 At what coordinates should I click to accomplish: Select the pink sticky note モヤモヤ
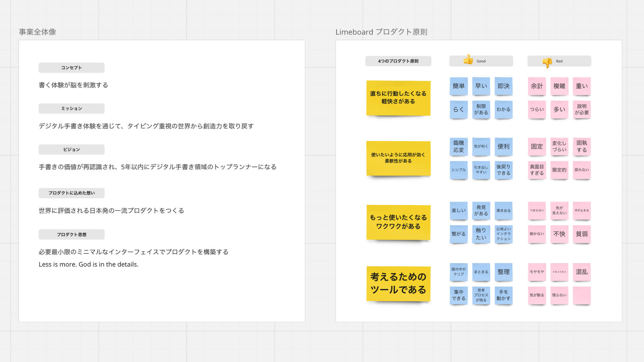pyautogui.click(x=537, y=272)
